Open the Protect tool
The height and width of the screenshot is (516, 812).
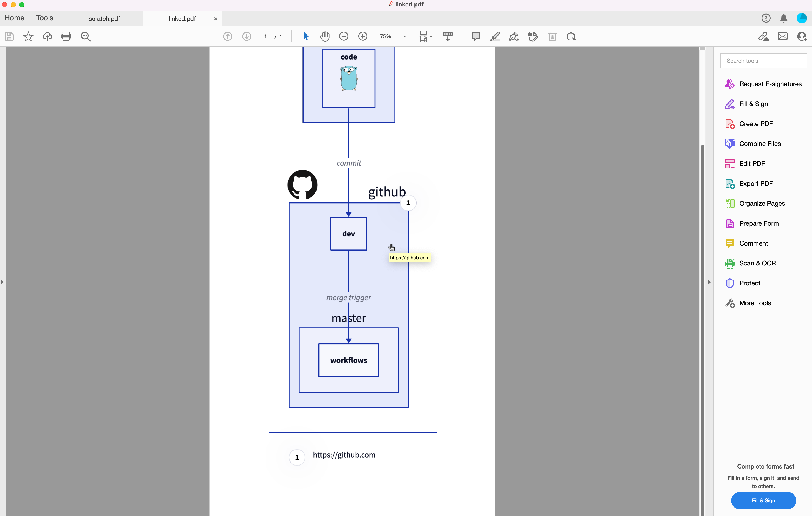(x=742, y=283)
